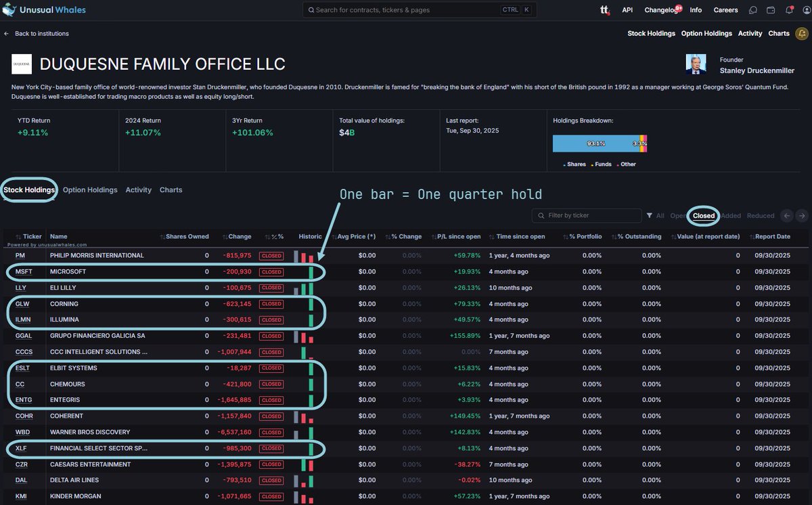Go to next page with right arrow

pos(802,216)
